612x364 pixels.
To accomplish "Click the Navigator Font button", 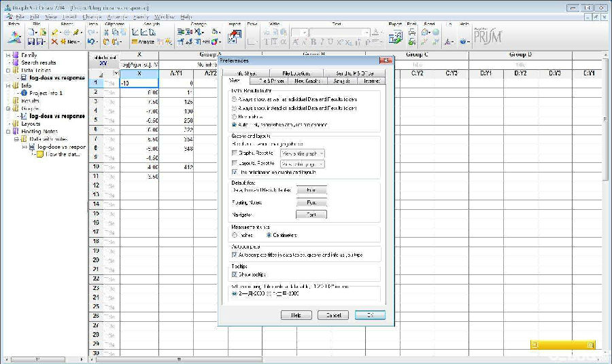I will 311,215.
